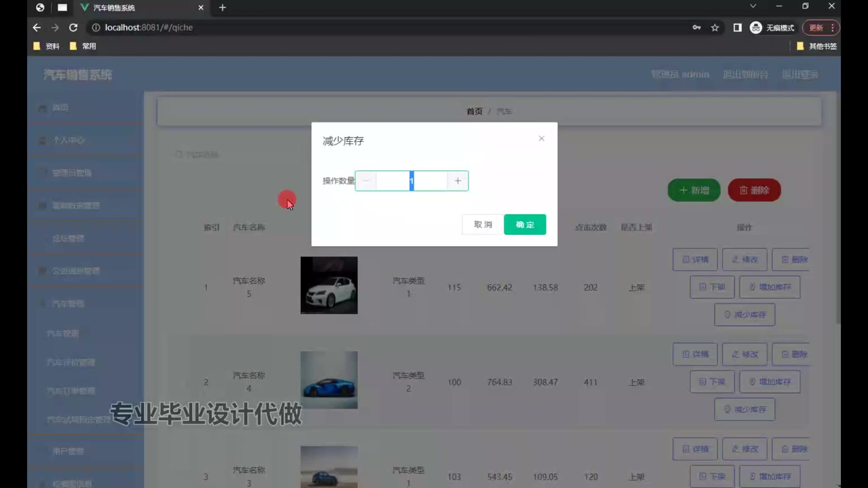Screen dimensions: 868x488
Task: Focus the 操作数量 number input field
Action: pos(411,181)
